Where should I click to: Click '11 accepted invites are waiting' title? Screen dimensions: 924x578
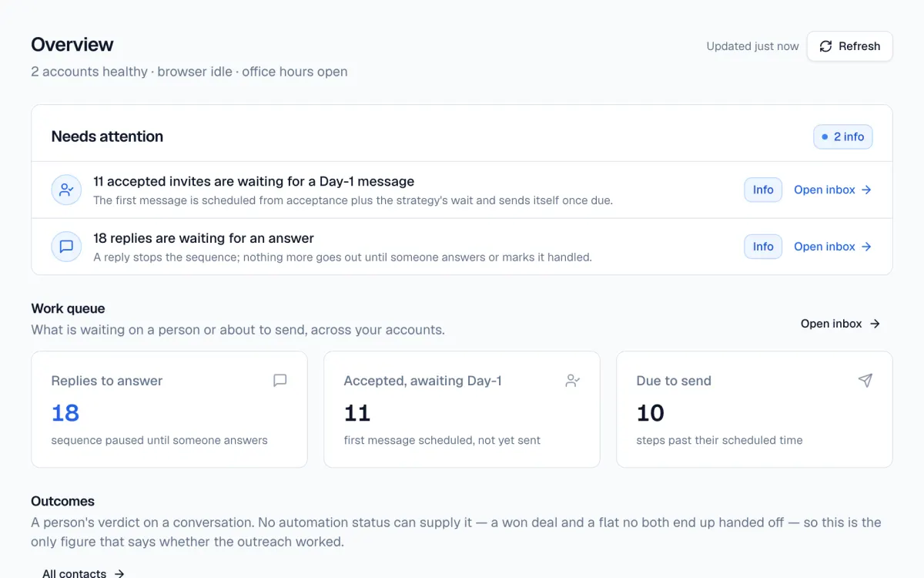pyautogui.click(x=254, y=182)
